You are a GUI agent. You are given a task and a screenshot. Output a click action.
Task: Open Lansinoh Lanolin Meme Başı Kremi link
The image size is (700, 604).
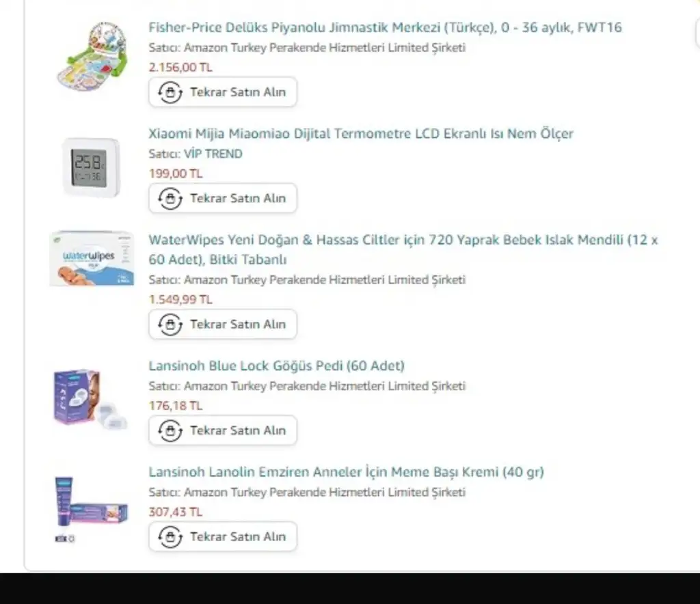click(346, 472)
